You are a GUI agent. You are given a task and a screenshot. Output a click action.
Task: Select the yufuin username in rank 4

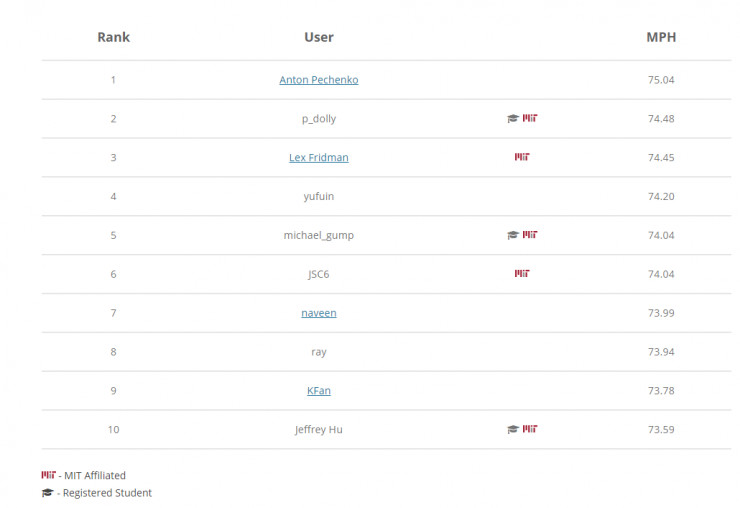(319, 196)
